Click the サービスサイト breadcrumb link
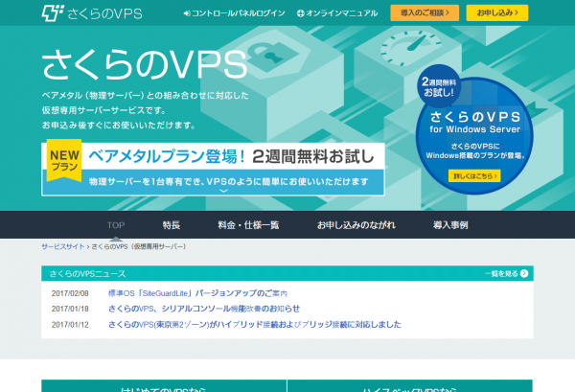Viewport: 575px width, 392px height. point(63,246)
